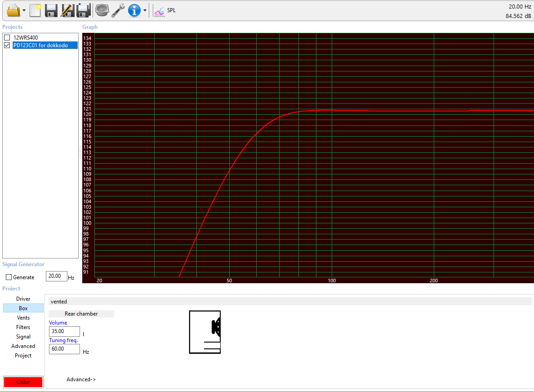Open the driver editor speaker icon

(x=102, y=10)
